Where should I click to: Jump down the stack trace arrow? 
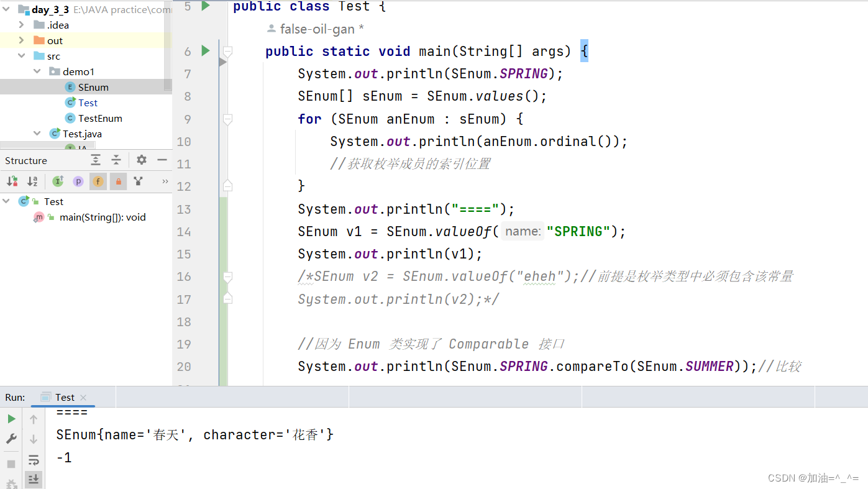(34, 439)
